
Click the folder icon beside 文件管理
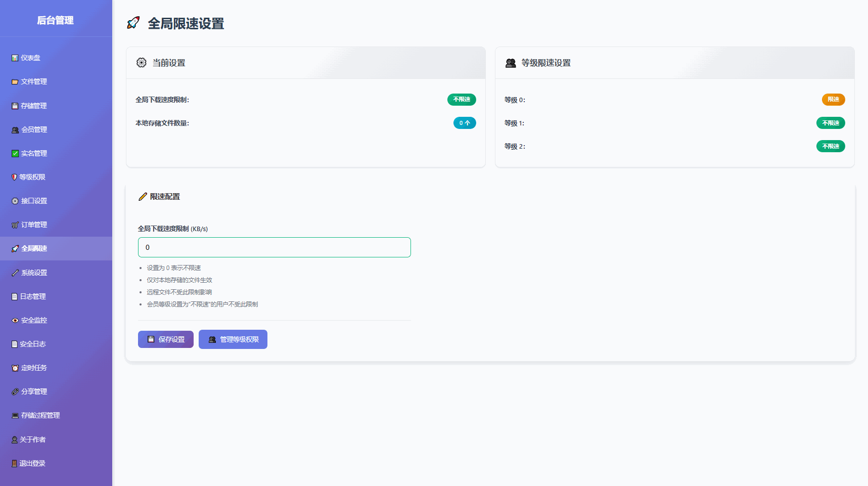click(x=15, y=82)
